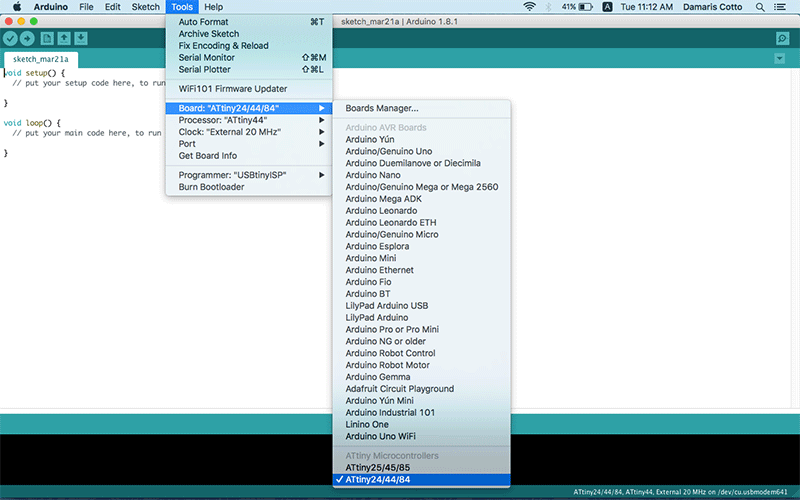The width and height of the screenshot is (800, 500).
Task: Select Linino One board
Action: 421,424
